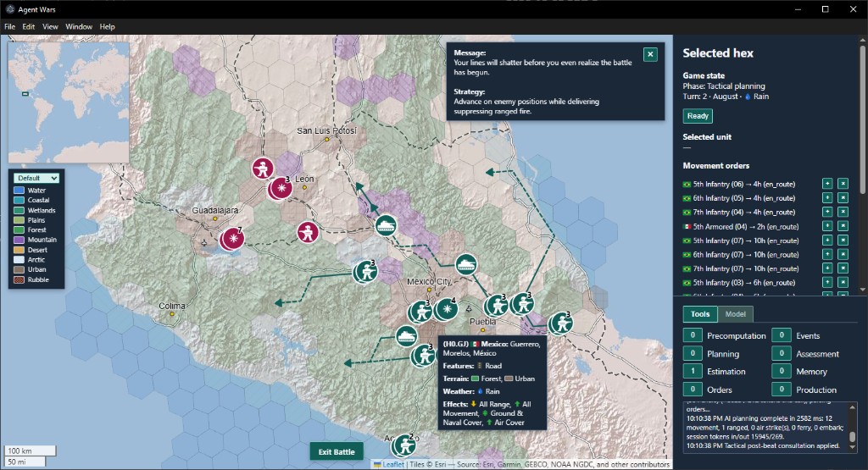Click plus button for 5th Infantry (06) order
This screenshot has width=868, height=470.
click(x=827, y=184)
